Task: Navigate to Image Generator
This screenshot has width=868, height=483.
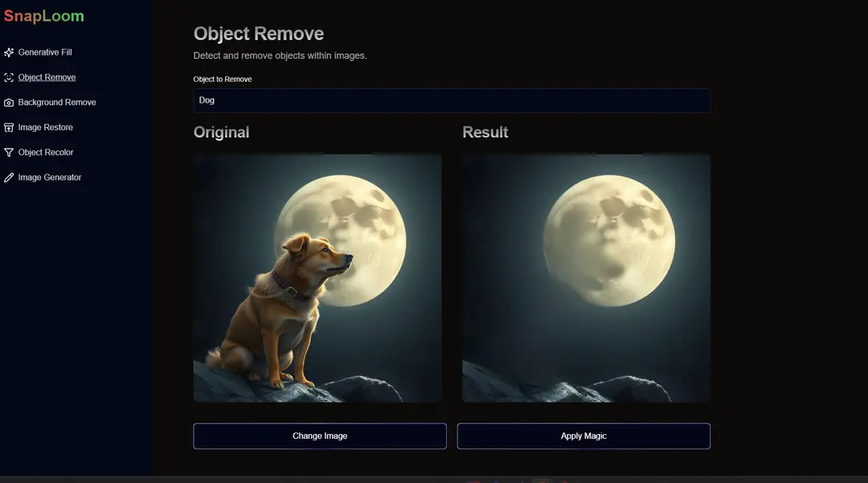Action: (x=50, y=178)
